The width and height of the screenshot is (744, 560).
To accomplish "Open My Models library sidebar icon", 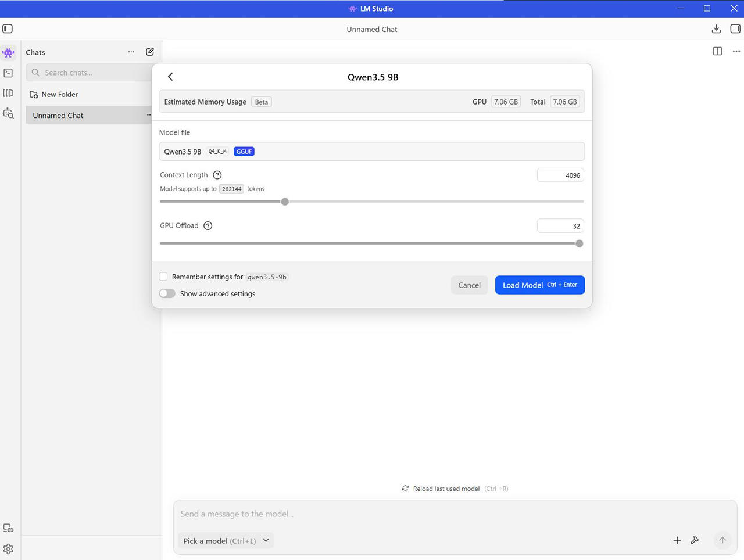I will point(8,93).
